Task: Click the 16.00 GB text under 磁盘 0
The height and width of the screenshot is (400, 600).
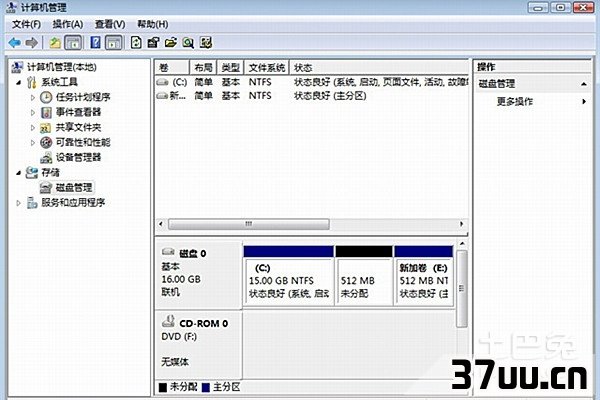Action: [181, 279]
